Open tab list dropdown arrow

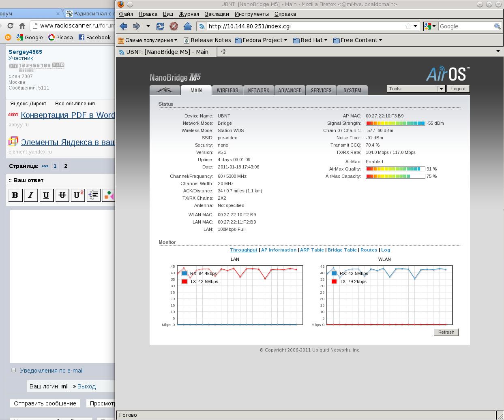pos(498,51)
